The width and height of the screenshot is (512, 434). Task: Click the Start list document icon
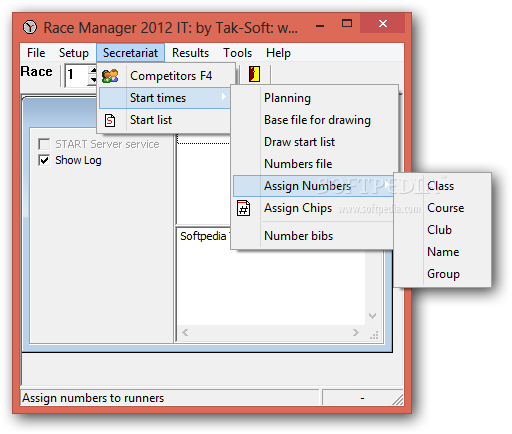110,120
